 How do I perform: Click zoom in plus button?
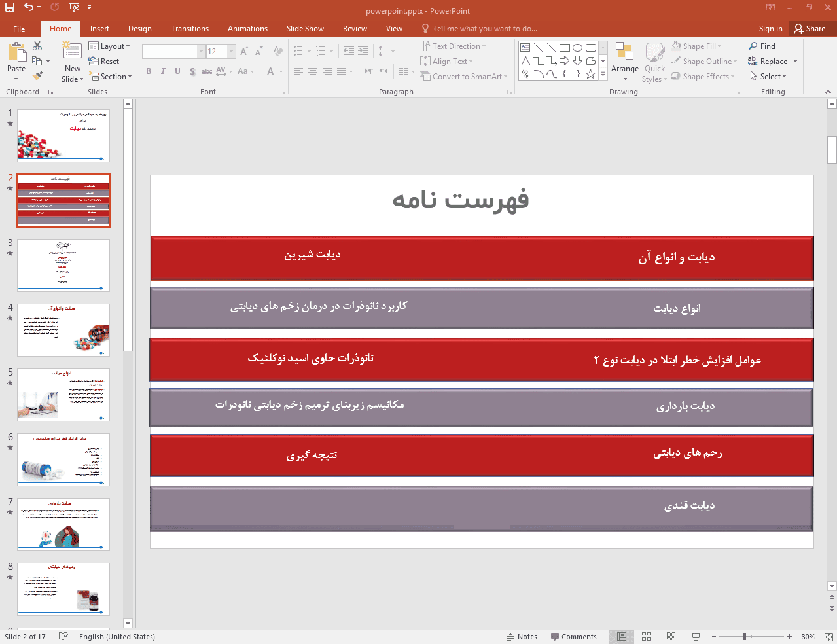coord(789,637)
